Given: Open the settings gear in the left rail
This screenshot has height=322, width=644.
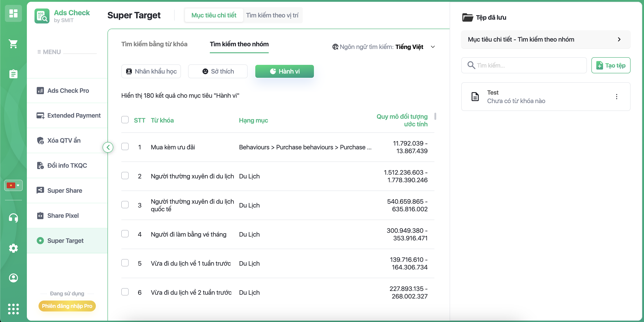Looking at the screenshot, I should pyautogui.click(x=13, y=248).
